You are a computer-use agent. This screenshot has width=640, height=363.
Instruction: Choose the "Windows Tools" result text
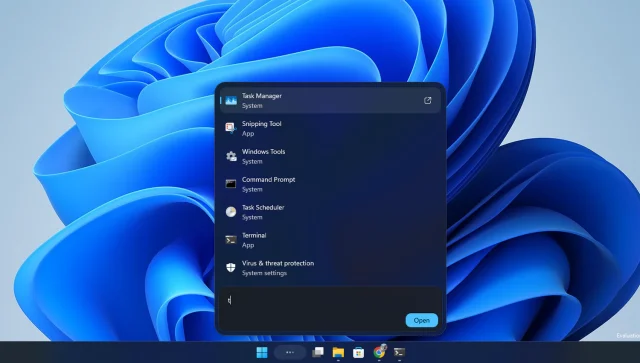(263, 151)
